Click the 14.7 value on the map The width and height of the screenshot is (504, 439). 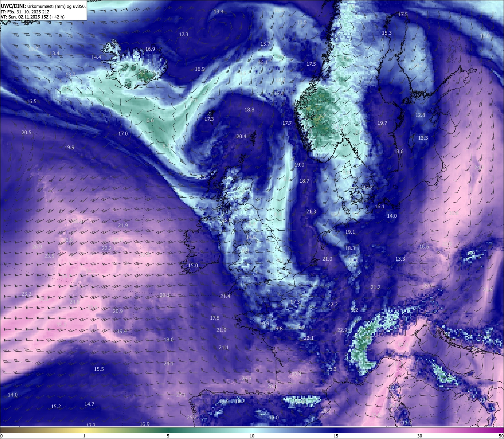89,404
